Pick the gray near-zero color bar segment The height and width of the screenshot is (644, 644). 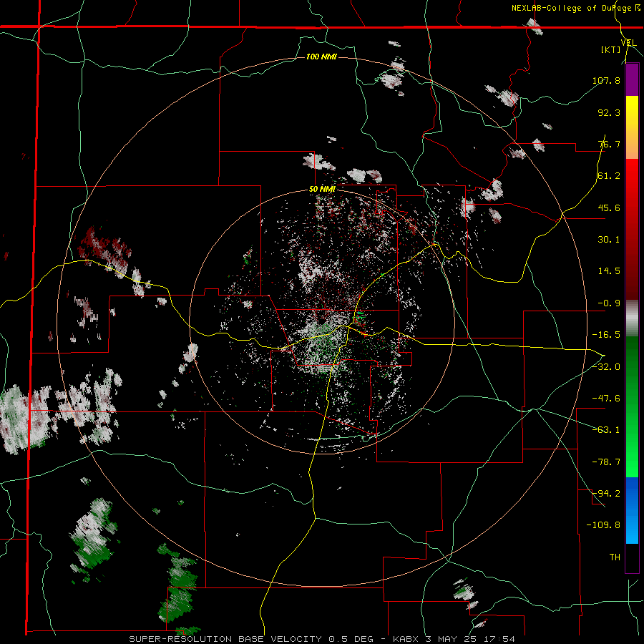(632, 318)
